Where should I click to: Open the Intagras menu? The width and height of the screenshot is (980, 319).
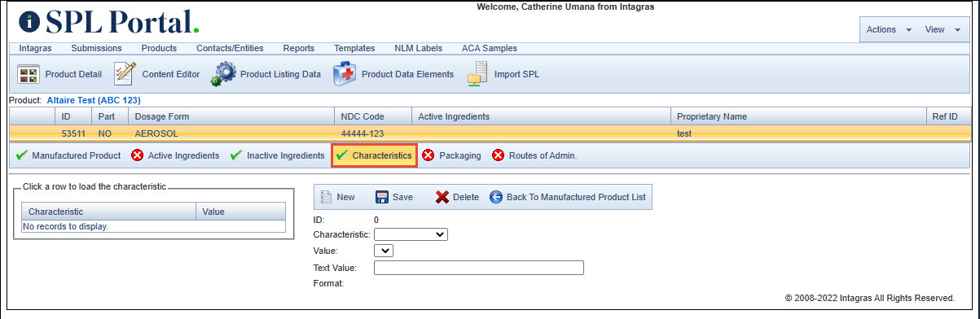(x=35, y=48)
